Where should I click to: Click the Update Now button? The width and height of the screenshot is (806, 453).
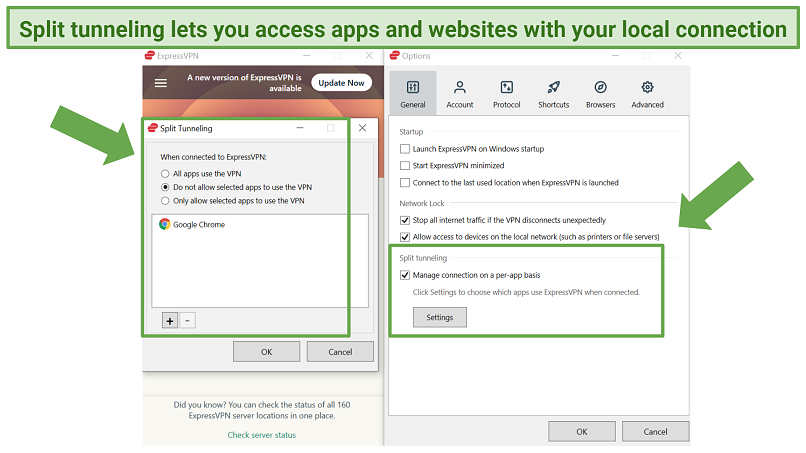[x=341, y=83]
